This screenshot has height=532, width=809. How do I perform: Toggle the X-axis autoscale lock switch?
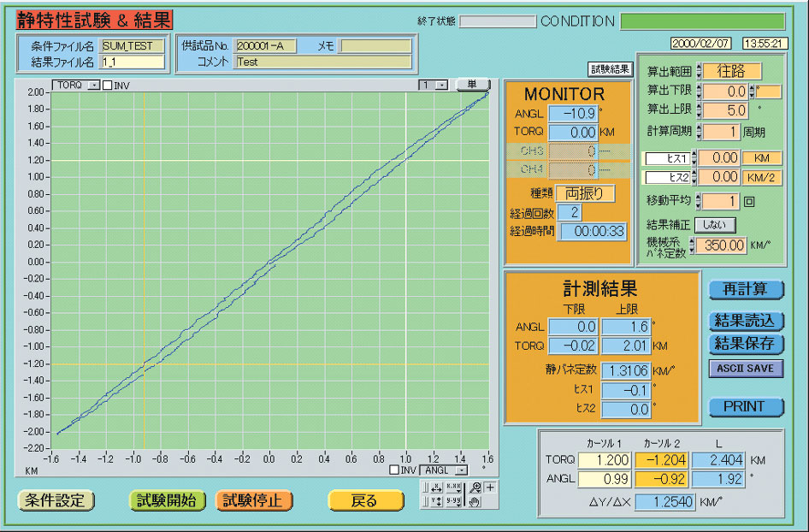pyautogui.click(x=425, y=488)
